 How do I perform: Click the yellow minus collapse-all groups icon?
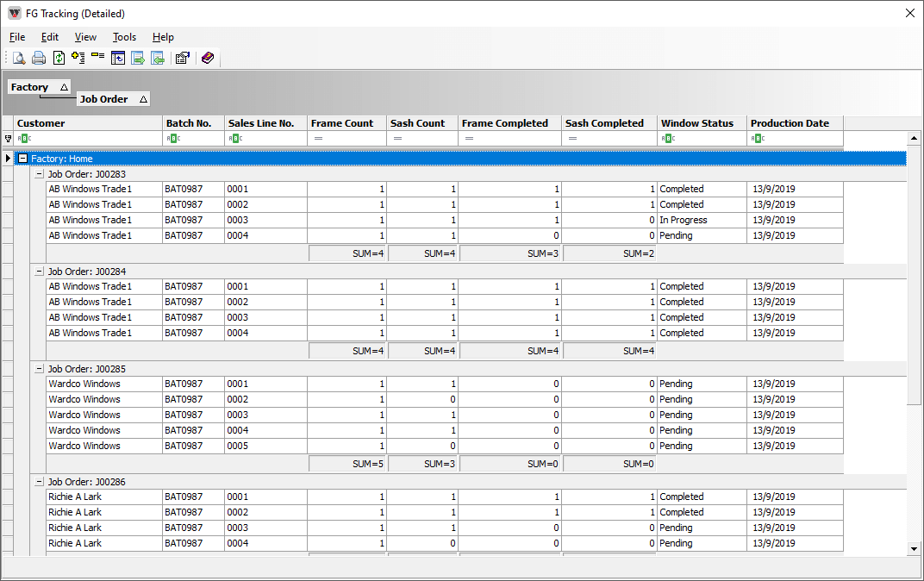97,57
